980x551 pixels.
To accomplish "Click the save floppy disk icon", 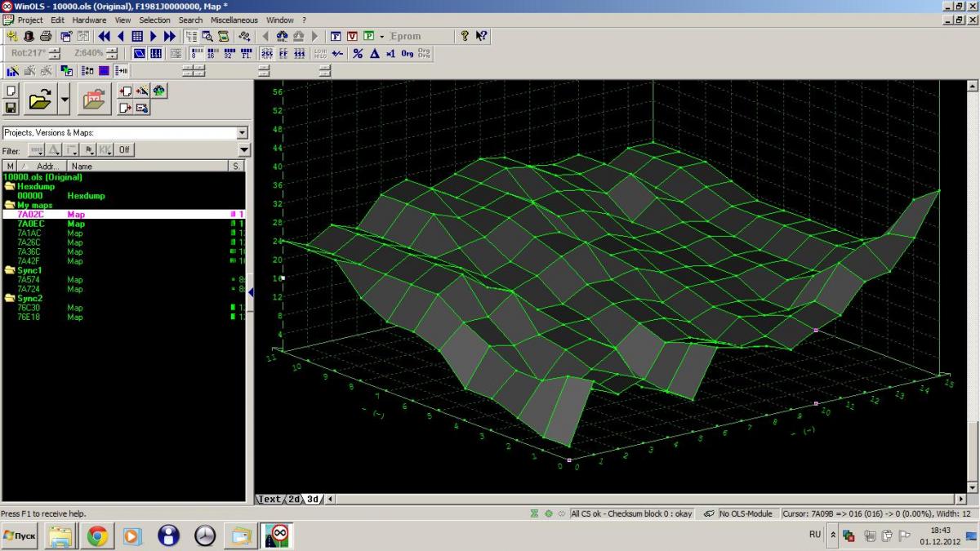I will (11, 108).
